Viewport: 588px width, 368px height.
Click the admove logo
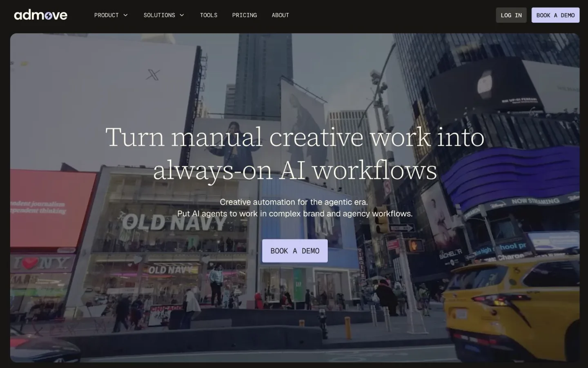point(41,15)
